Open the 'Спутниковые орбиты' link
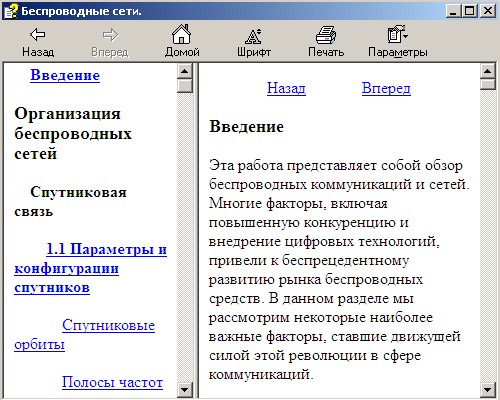This screenshot has width=500, height=400. tap(85, 335)
